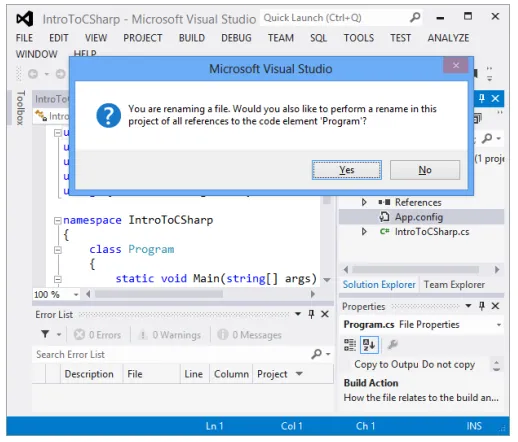
Task: Select IntroToCSharp.cs file in Solution Explorer
Action: coord(432,232)
